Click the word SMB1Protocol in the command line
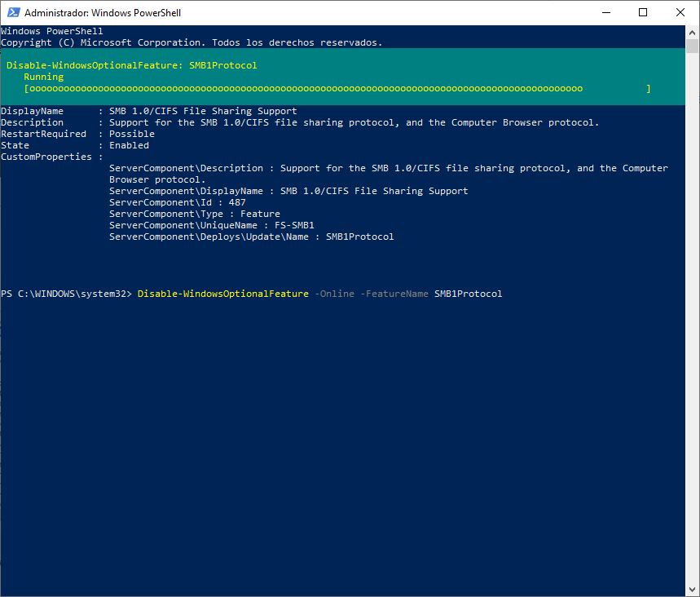This screenshot has height=597, width=700. pyautogui.click(x=468, y=293)
